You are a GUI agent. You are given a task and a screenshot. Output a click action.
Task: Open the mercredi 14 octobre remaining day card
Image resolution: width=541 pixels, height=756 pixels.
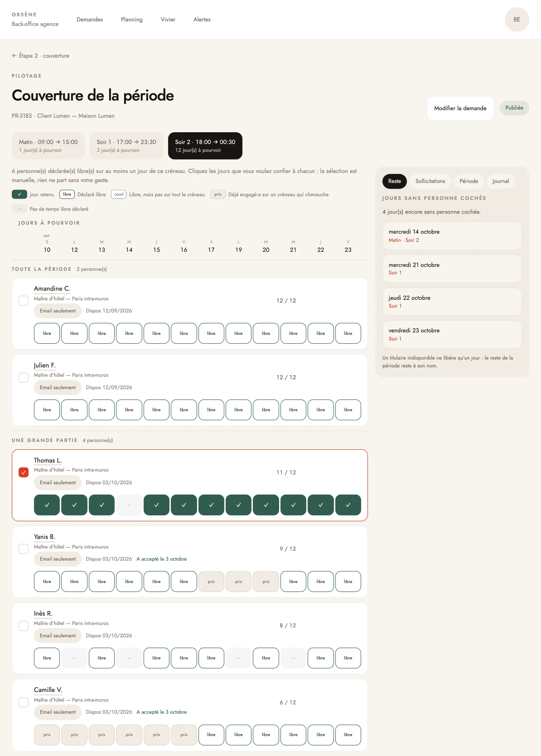pyautogui.click(x=451, y=235)
